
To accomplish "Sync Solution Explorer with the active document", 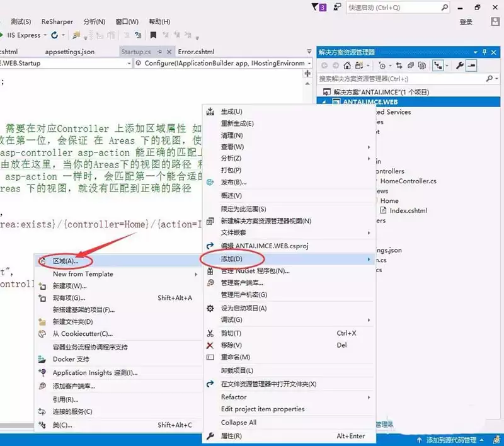I will click(399, 65).
